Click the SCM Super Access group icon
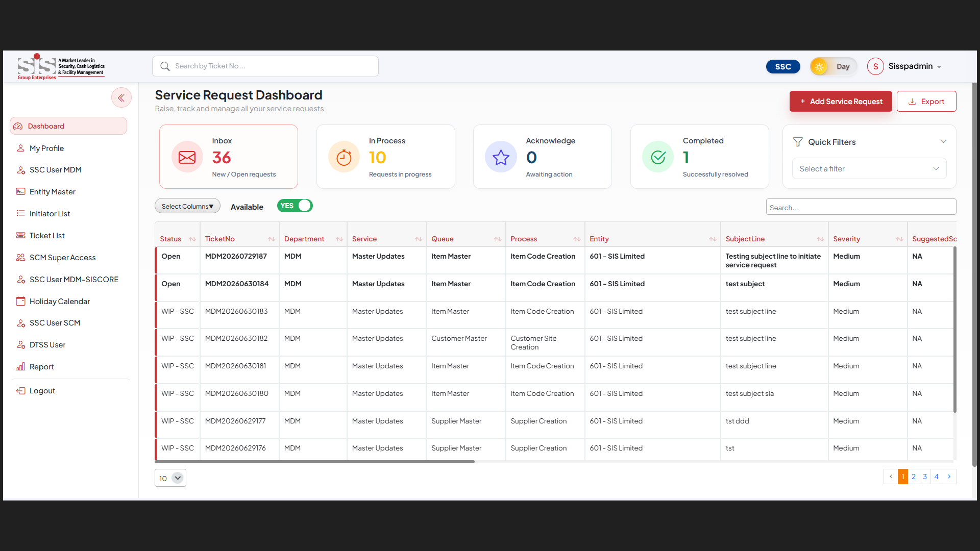Viewport: 980px width, 551px height. coord(20,258)
